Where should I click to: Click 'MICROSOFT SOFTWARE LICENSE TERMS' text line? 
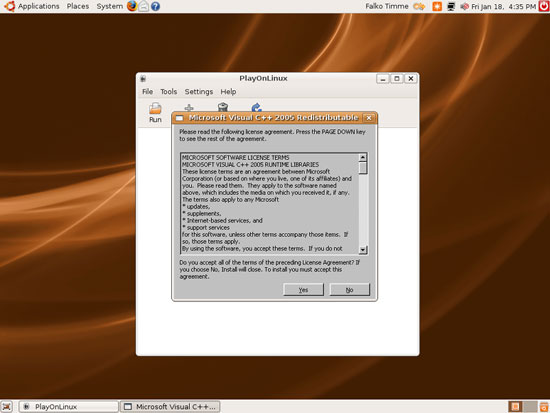point(235,158)
